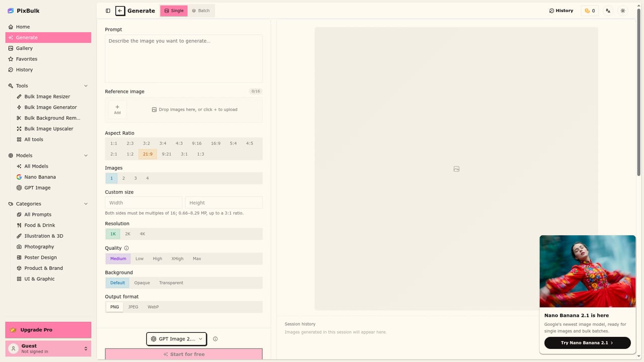Select the 1:1 aspect ratio
This screenshot has width=644, height=362.
114,143
